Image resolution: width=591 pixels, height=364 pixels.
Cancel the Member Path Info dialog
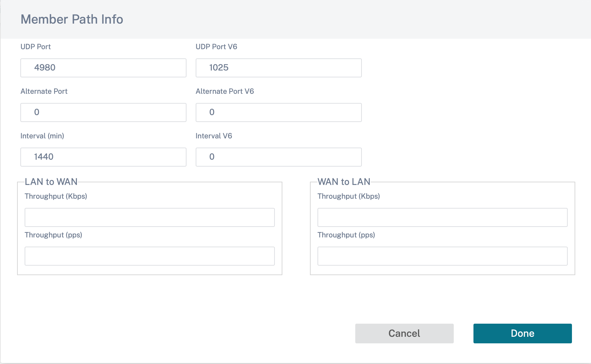tap(405, 334)
